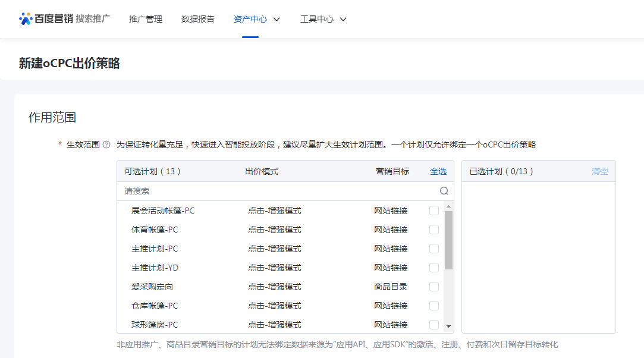This screenshot has height=358, width=644.
Task: Click the plan list scrollbar thumb
Action: (448, 240)
